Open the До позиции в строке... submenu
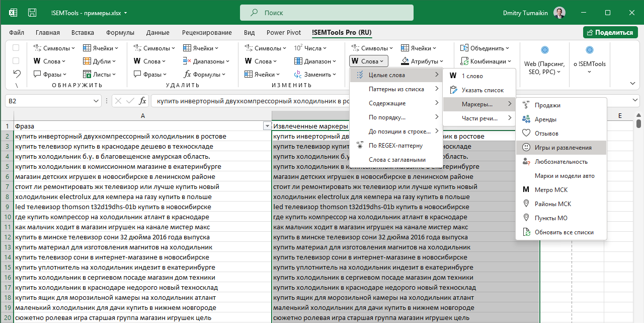This screenshot has width=644, height=323. (x=396, y=132)
